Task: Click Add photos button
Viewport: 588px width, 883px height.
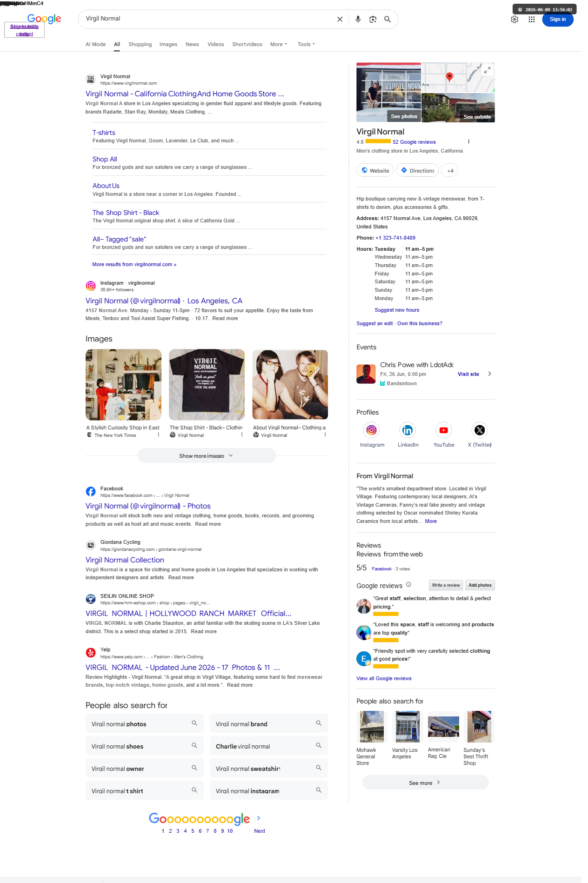Action: pos(480,585)
